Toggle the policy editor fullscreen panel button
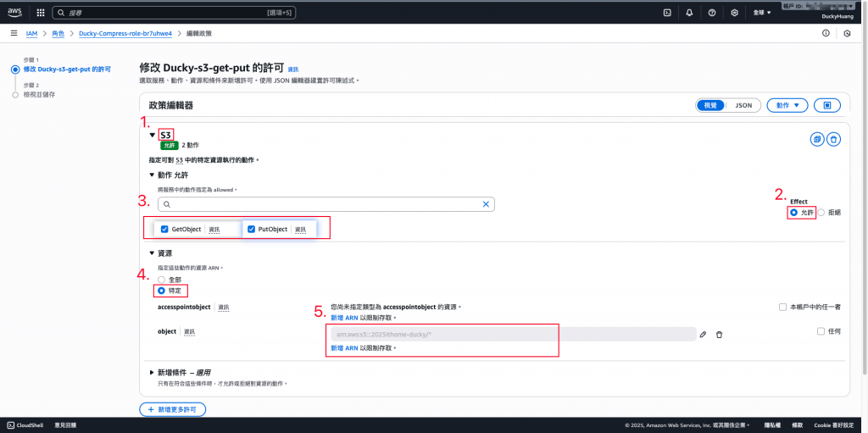868x433 pixels. 827,105
